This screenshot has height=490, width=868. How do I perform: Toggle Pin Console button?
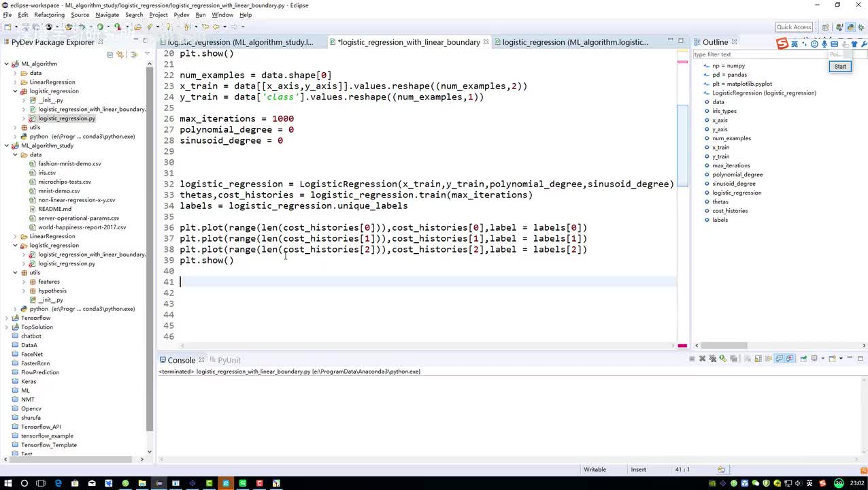[x=803, y=359]
